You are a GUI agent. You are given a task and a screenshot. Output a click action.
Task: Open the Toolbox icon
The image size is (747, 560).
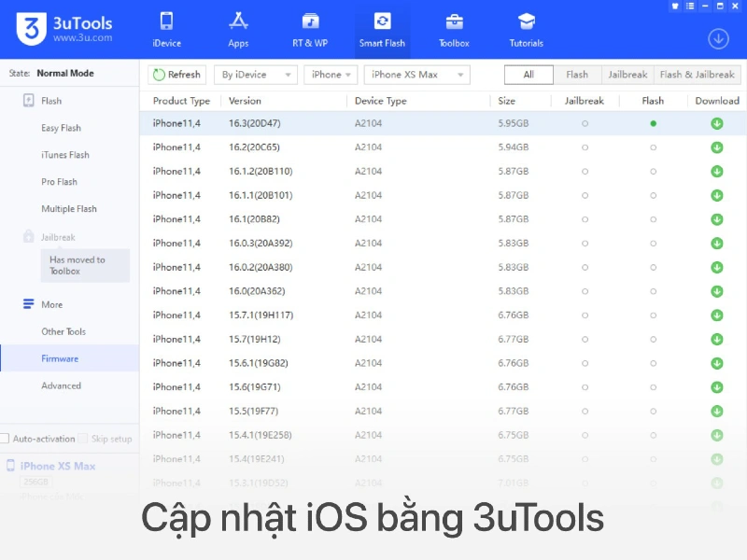tap(454, 22)
